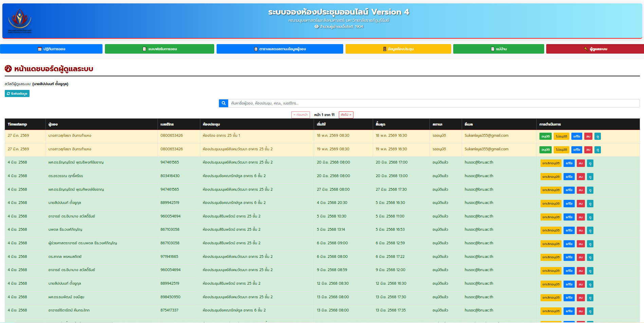
Task: View the 27 มิ.ย. 2568 booking
Action: [x=590, y=190]
